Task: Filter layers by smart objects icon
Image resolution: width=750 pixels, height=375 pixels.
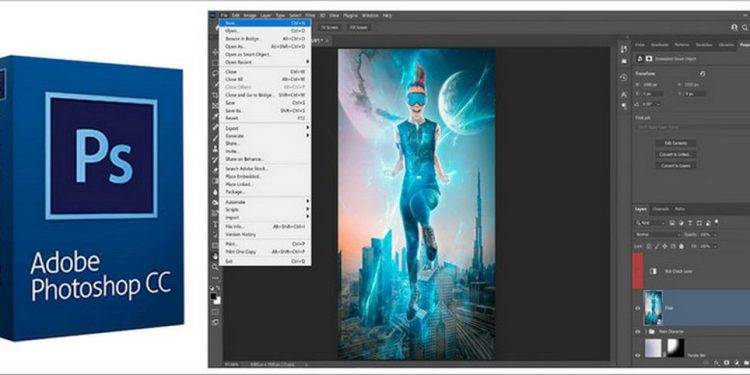Action: click(x=708, y=223)
